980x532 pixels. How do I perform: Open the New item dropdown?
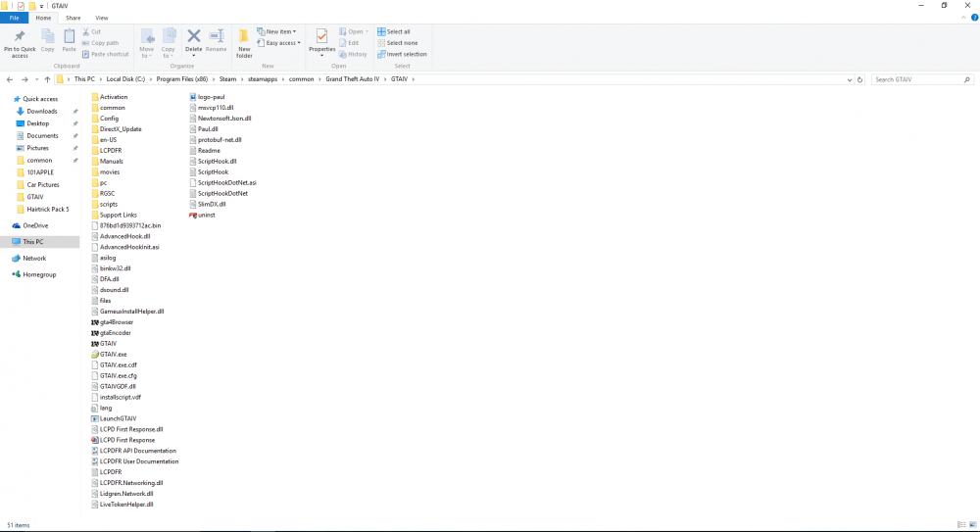coord(277,32)
